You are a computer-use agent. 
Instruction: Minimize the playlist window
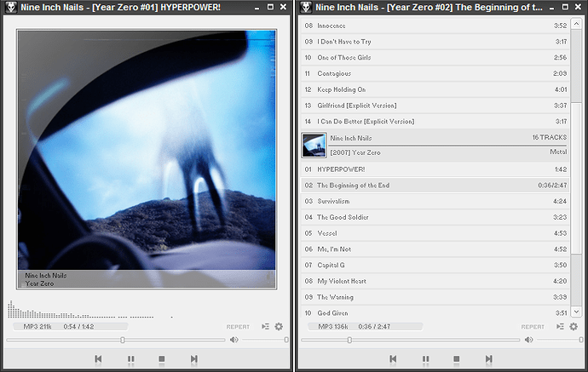[x=551, y=8]
